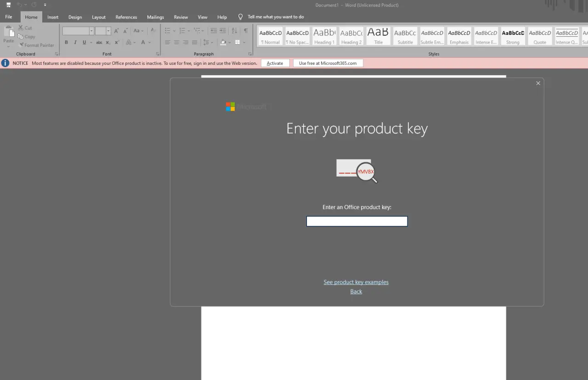Select the Format Painter tool

(36, 45)
